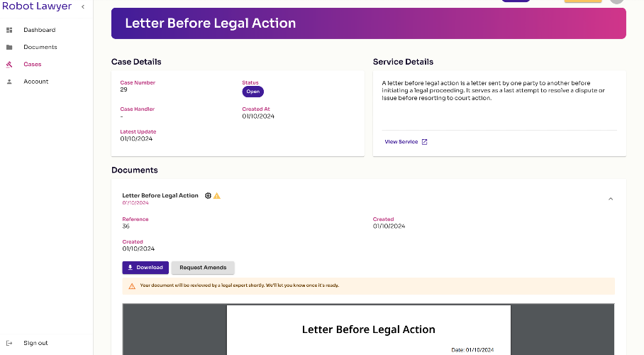
Task: Collapse the sidebar with the chevron arrow
Action: (x=83, y=6)
